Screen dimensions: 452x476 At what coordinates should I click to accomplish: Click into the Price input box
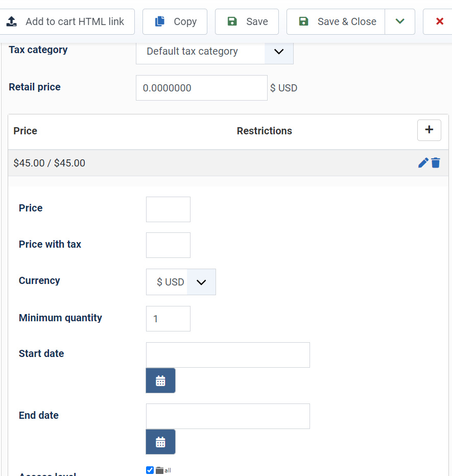[x=168, y=209]
